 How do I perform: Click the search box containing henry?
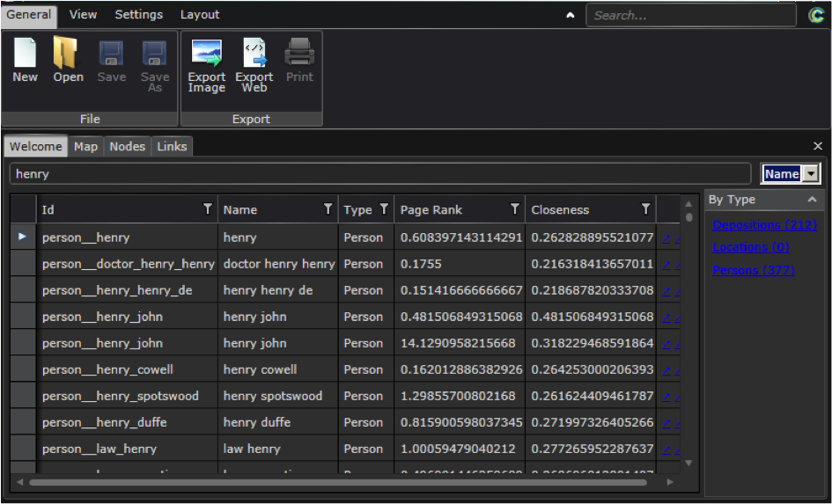click(379, 174)
